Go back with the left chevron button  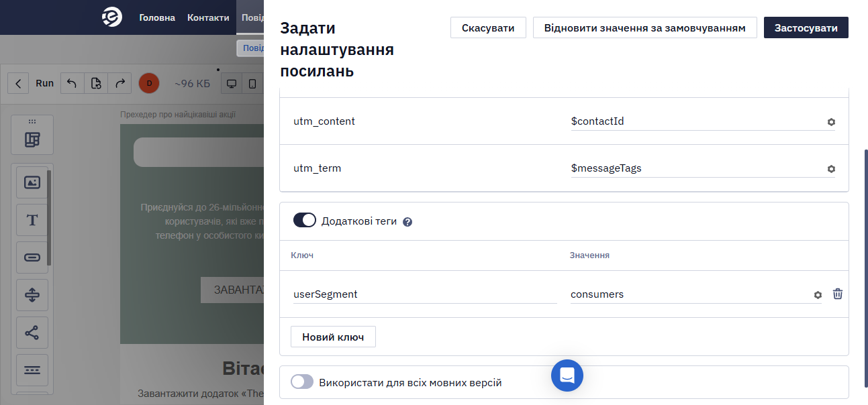(18, 84)
